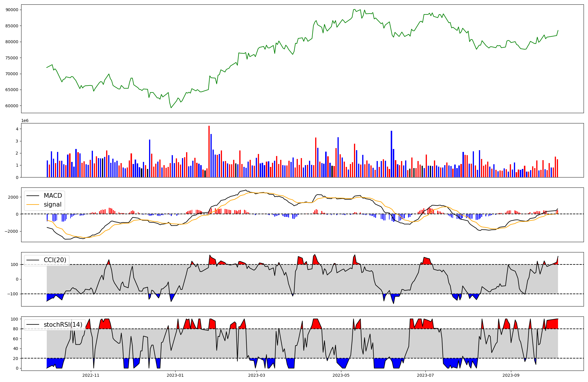Click the stochRSI(14) legend label
Image resolution: width=588 pixels, height=382 pixels.
tap(63, 324)
